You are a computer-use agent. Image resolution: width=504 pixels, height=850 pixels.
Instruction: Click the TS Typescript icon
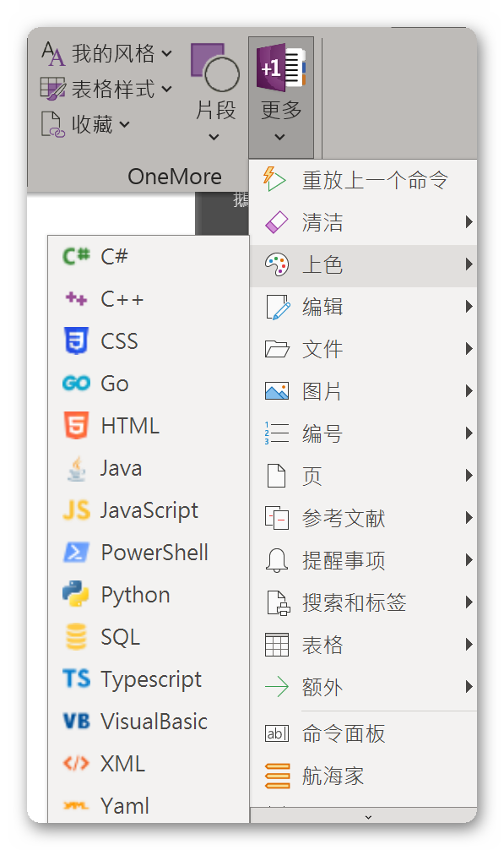click(x=76, y=678)
